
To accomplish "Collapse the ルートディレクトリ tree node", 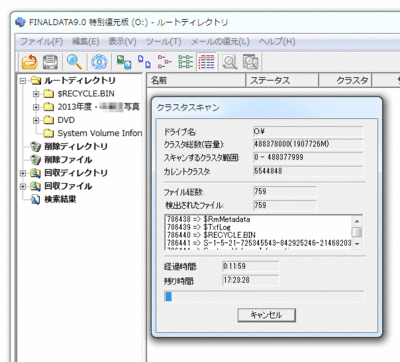I will pos(23,81).
